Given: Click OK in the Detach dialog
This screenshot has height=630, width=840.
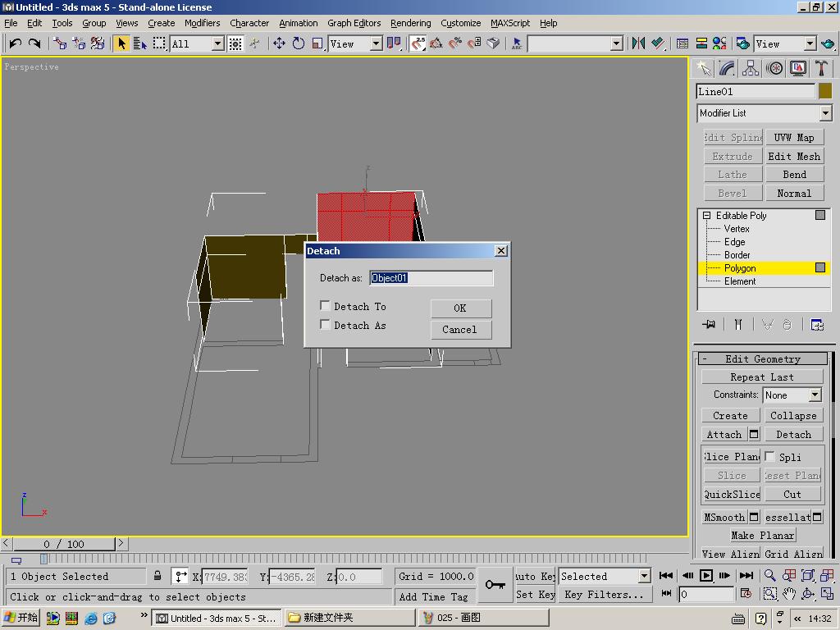Looking at the screenshot, I should 461,308.
